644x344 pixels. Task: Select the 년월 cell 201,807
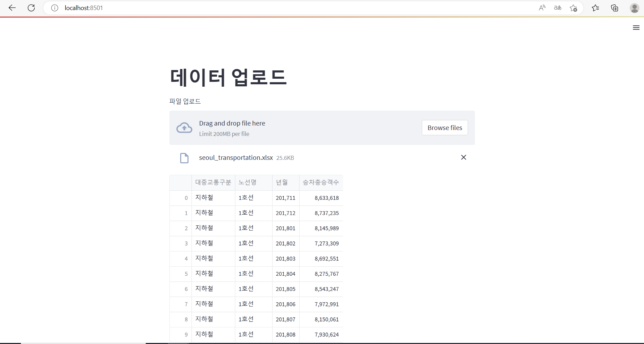click(286, 319)
